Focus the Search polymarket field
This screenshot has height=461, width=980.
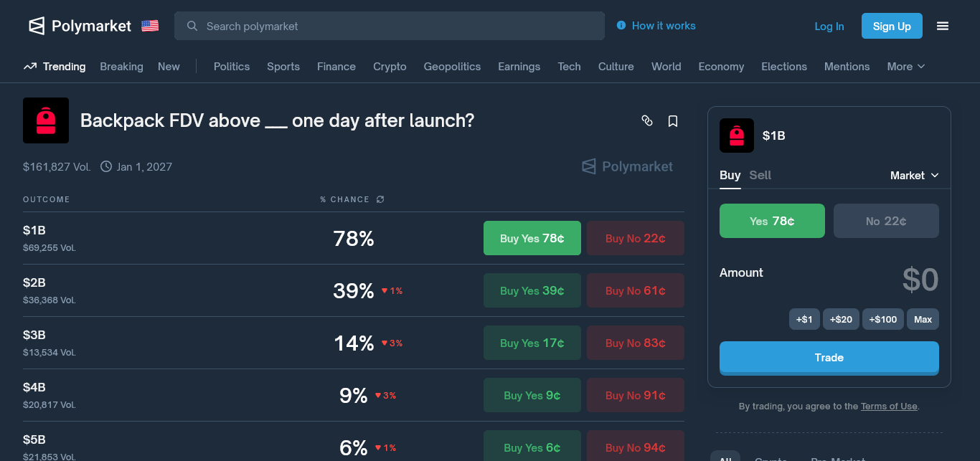coord(390,27)
